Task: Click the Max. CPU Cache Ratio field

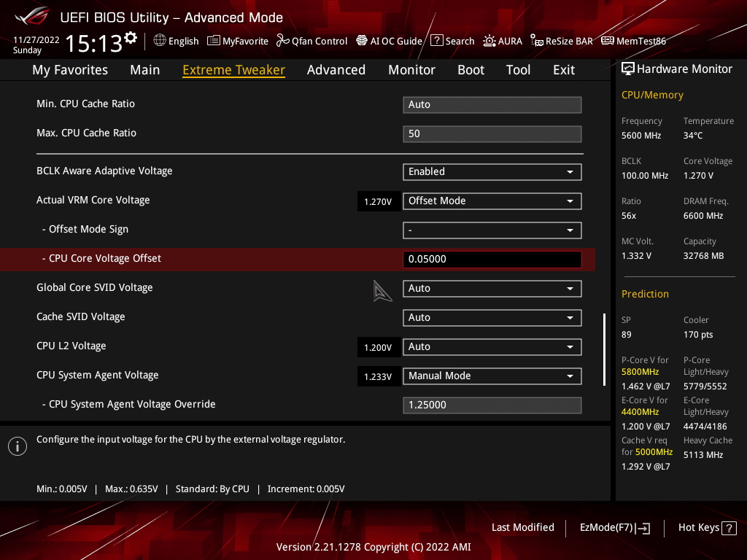Action: pos(492,134)
